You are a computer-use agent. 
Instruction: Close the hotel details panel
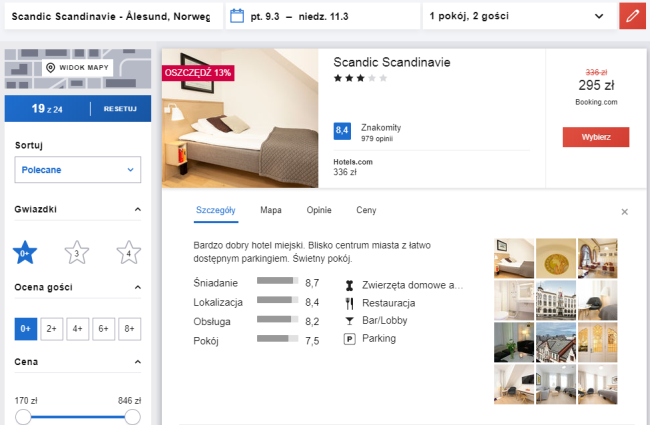coord(625,212)
